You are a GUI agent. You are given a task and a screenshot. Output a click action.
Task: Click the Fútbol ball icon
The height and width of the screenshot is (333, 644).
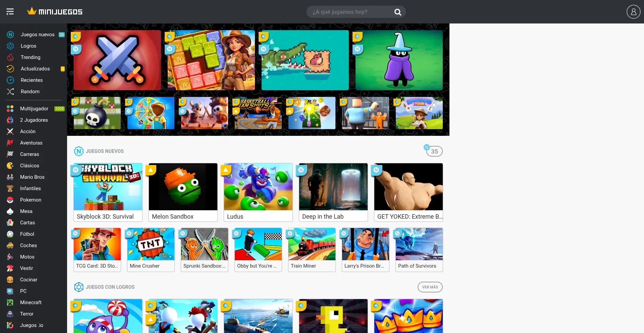point(10,234)
